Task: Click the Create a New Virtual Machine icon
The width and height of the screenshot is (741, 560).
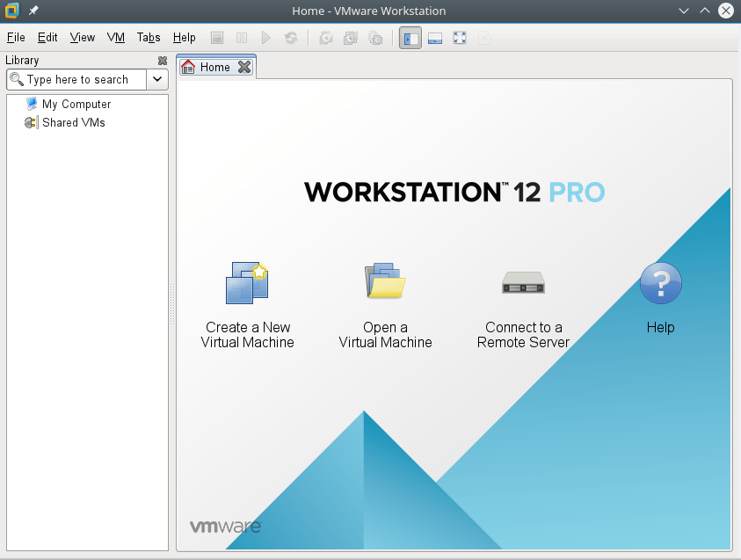Action: click(x=247, y=282)
